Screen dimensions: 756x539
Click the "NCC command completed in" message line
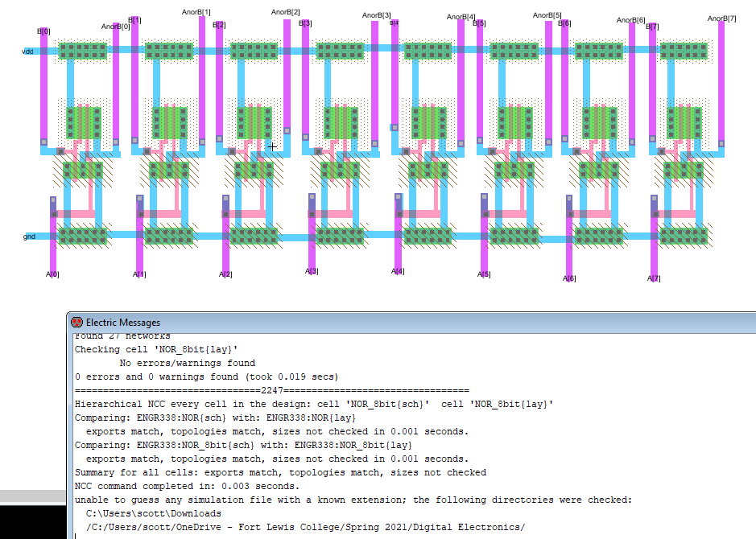187,486
